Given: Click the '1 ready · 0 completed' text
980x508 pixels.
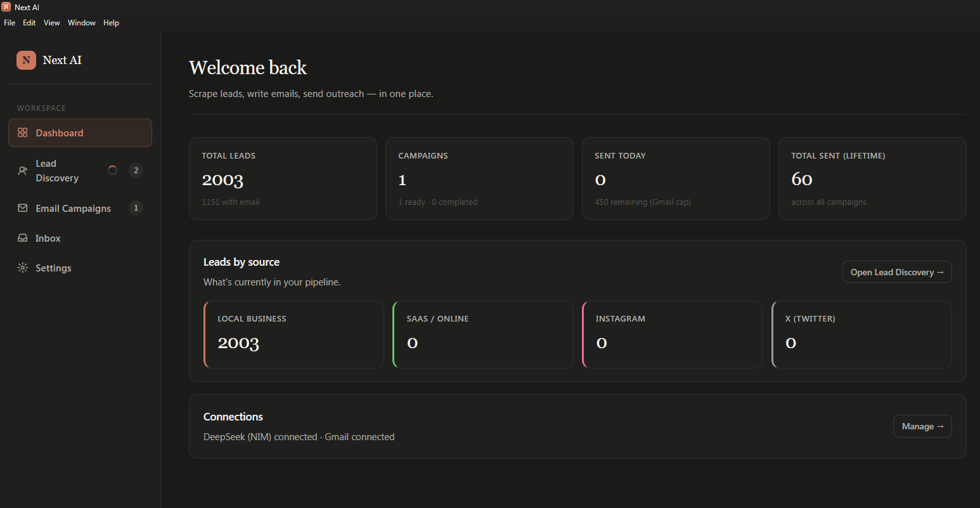Looking at the screenshot, I should (x=438, y=202).
